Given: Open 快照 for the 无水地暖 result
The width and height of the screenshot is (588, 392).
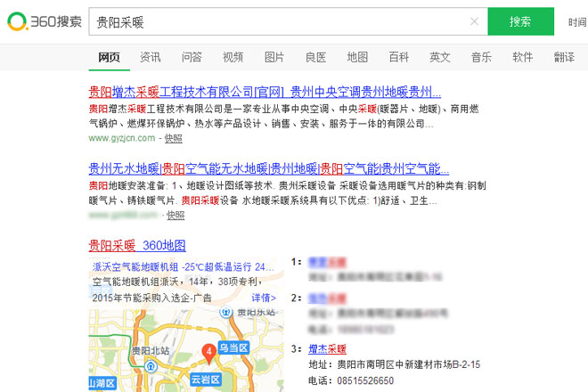Looking at the screenshot, I should click(176, 216).
